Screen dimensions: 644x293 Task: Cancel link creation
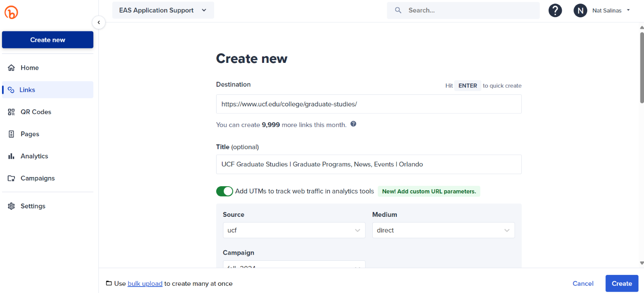[583, 283]
